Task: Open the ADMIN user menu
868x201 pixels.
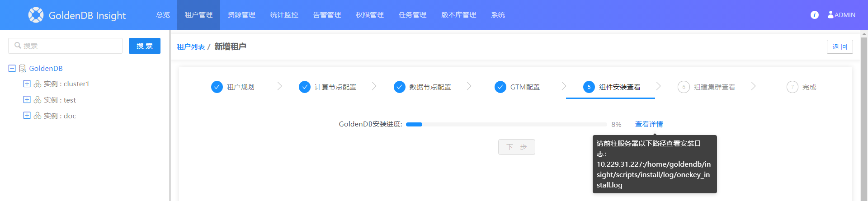Action: click(841, 15)
